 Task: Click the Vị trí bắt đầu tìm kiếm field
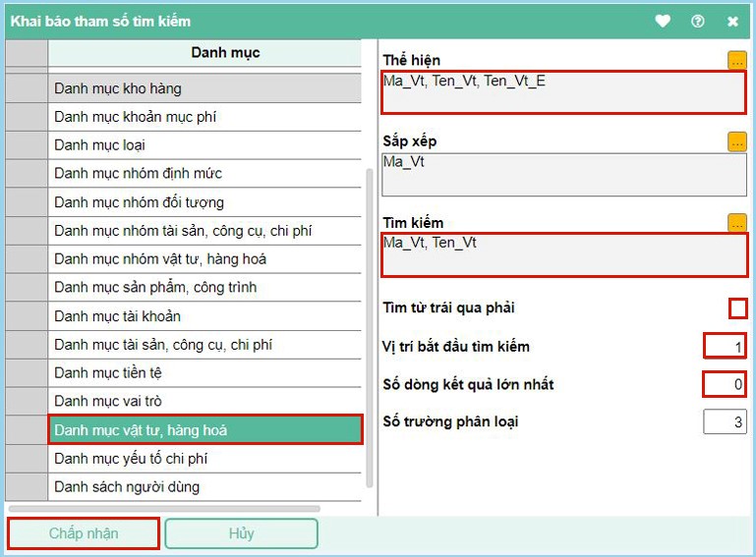coord(725,347)
